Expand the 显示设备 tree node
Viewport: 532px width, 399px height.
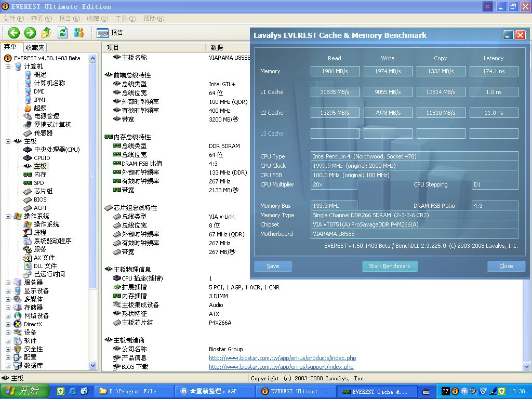pyautogui.click(x=8, y=291)
